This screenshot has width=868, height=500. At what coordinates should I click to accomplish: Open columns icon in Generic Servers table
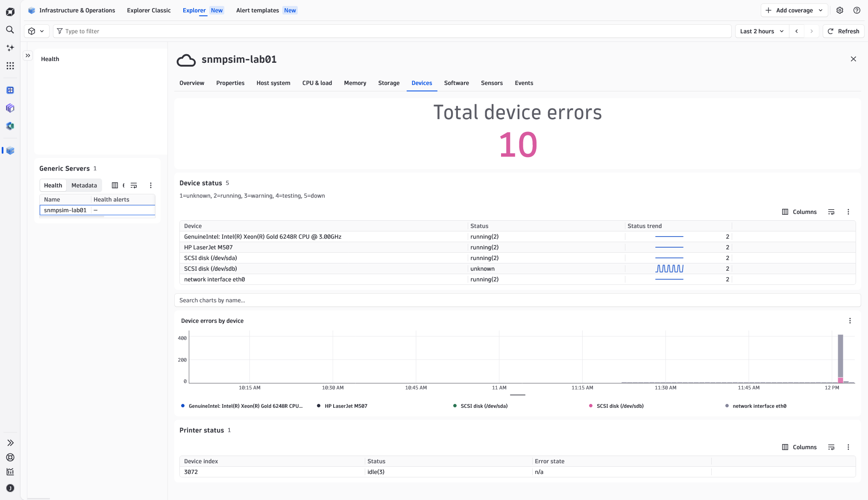[x=115, y=185]
